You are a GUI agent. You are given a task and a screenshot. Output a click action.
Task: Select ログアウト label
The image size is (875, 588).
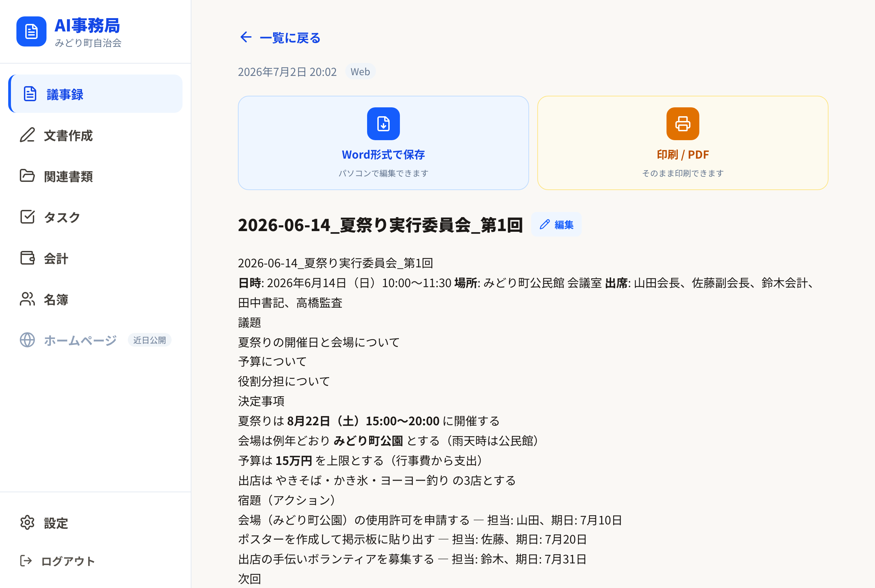point(68,561)
